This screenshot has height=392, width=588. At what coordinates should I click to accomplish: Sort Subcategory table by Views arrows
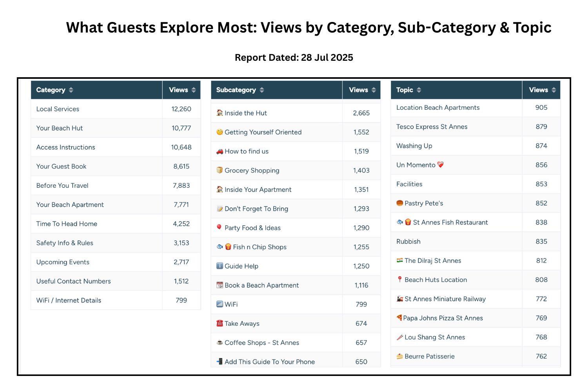374,90
